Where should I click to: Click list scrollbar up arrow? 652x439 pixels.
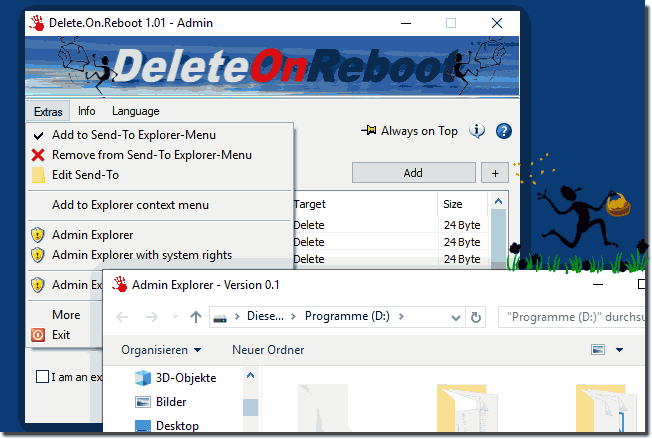(x=499, y=202)
